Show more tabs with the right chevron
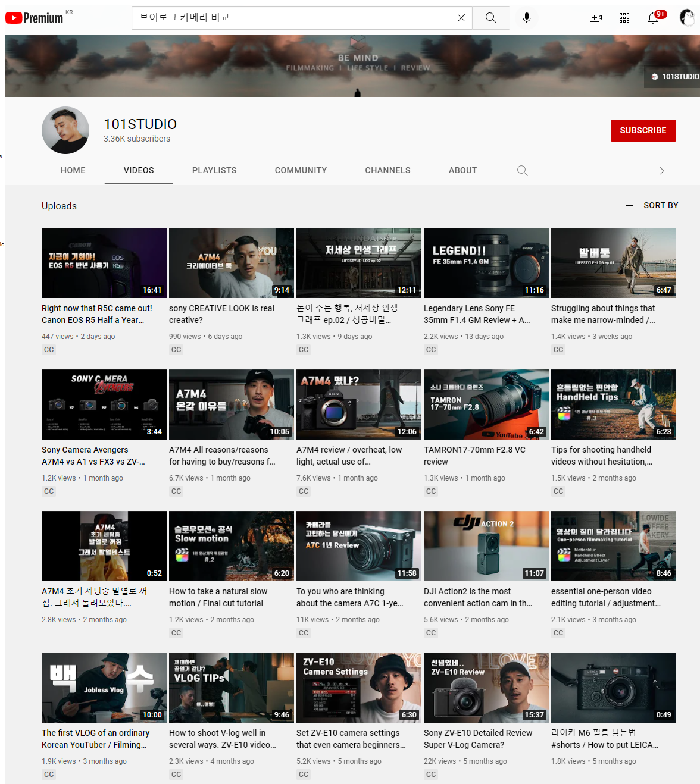The image size is (700, 784). coord(661,171)
